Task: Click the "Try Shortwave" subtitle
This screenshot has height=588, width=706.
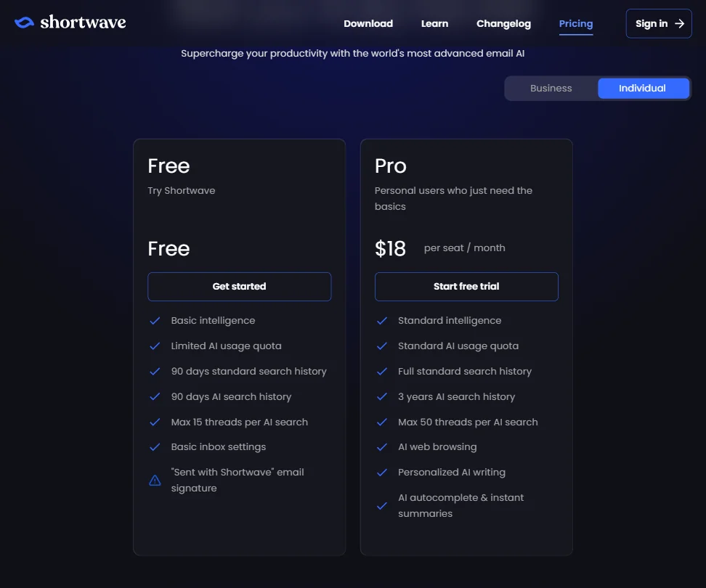Action: 182,191
